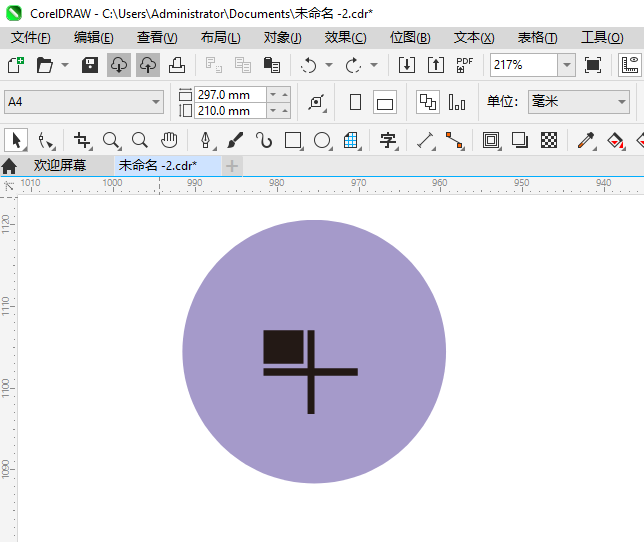Select the Rectangle tool

293,140
